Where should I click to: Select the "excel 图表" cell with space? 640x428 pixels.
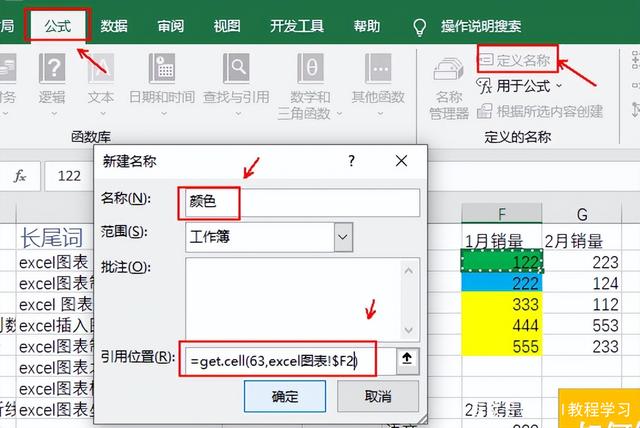click(56, 304)
